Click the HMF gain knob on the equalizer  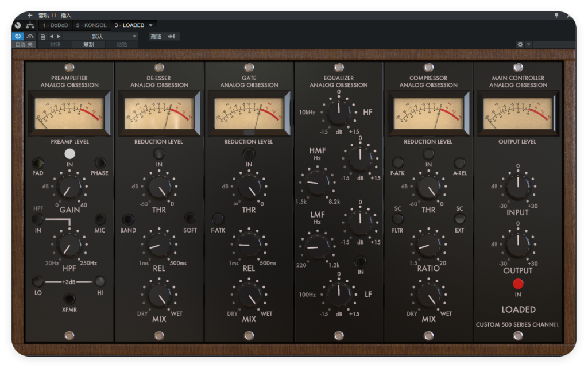[x=360, y=159]
